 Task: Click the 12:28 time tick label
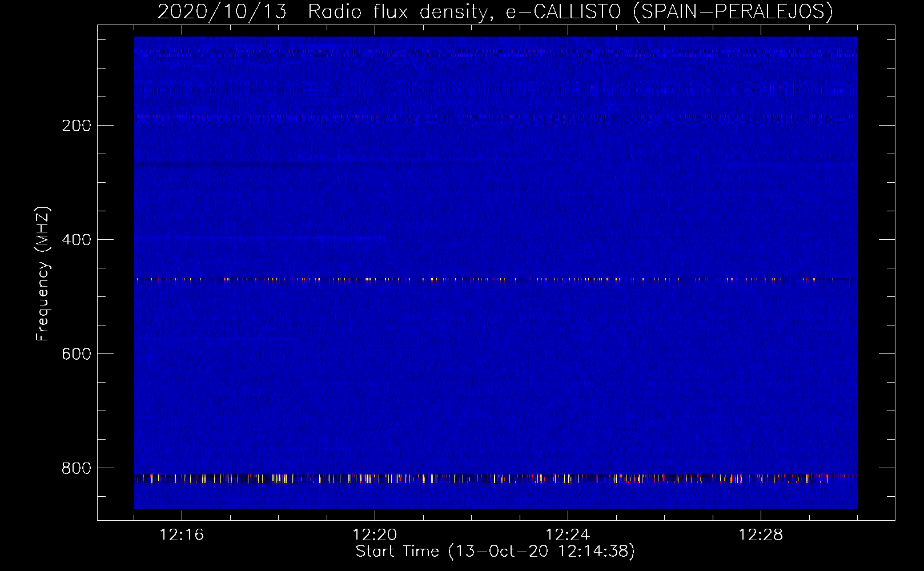pos(761,534)
